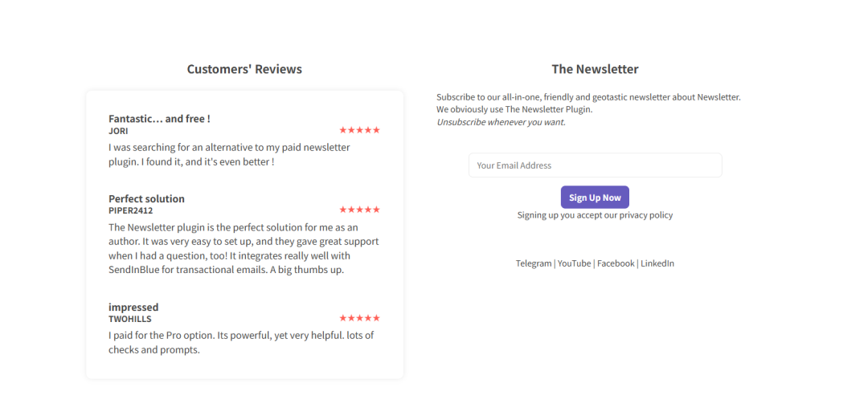
Task: Click the star rating on Piper2412's review
Action: point(359,210)
